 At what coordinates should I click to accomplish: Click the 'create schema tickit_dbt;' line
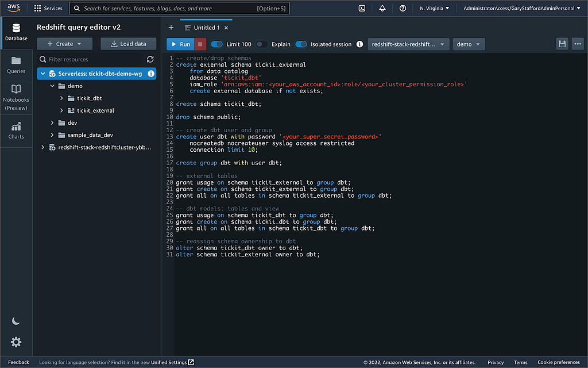[x=219, y=103]
